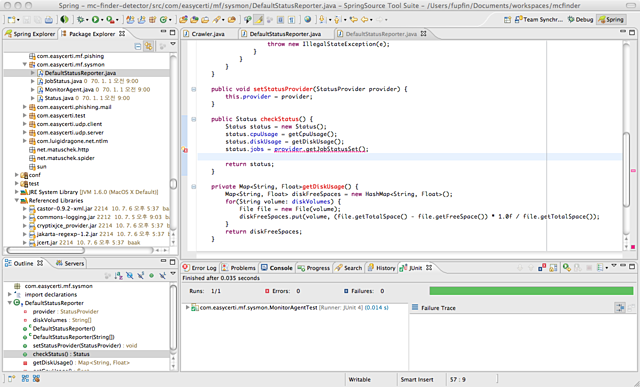
Task: Collapse Referenced Libraries node
Action: pos(16,200)
